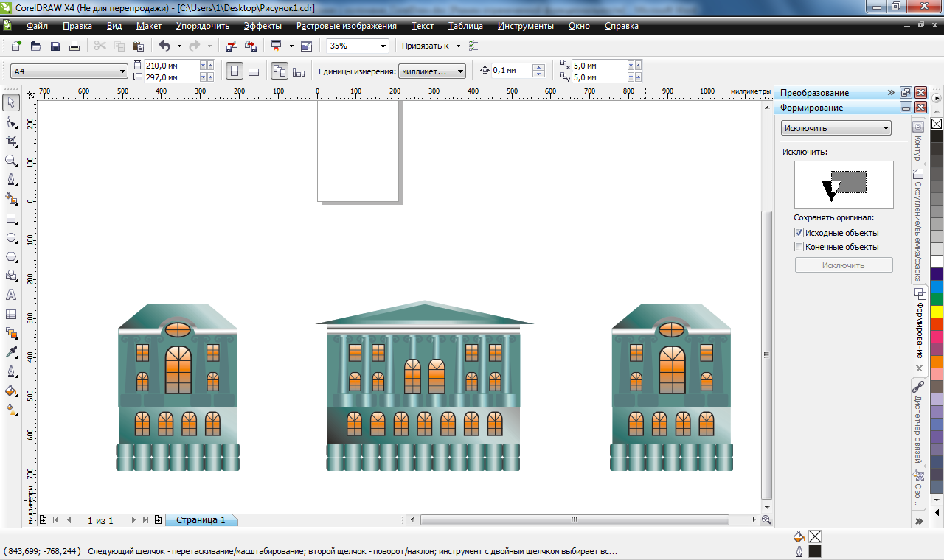This screenshot has width=944, height=560.
Task: Expand the 'Исключить' shaping mode dropdown
Action: coord(885,128)
